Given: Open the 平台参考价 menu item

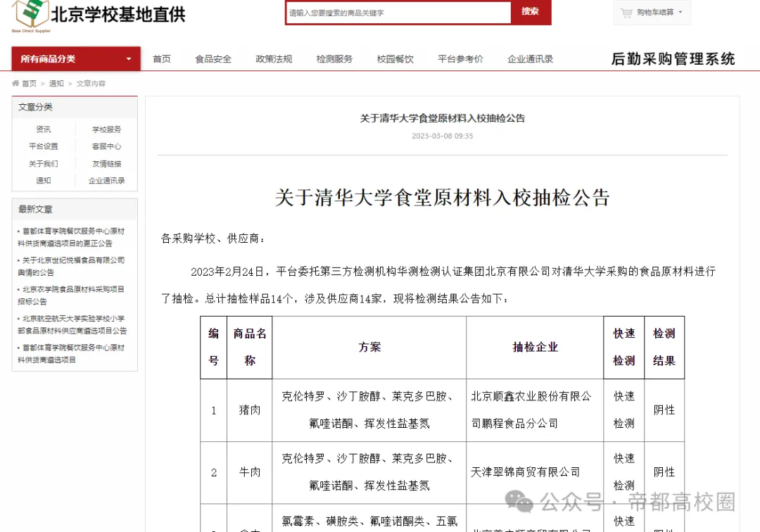Looking at the screenshot, I should click(x=460, y=59).
